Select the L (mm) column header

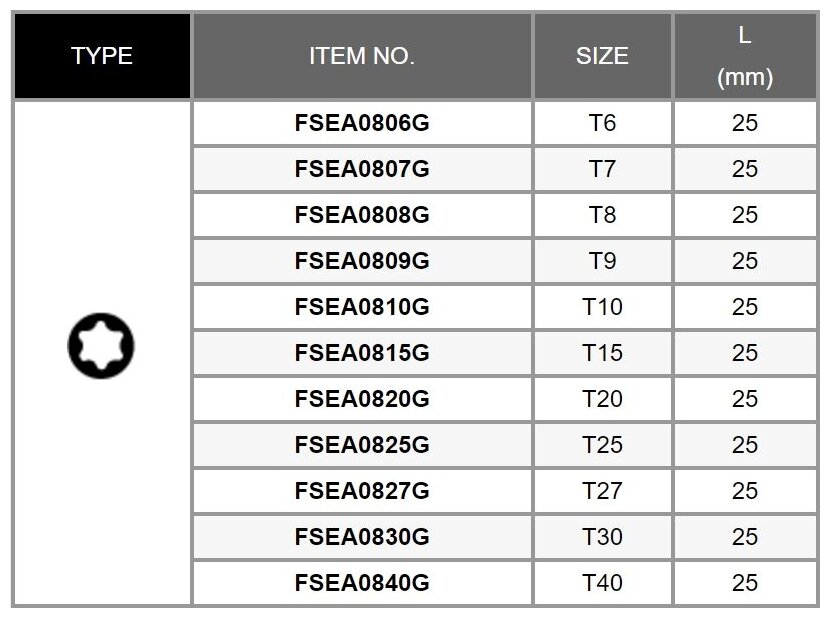pyautogui.click(x=745, y=56)
